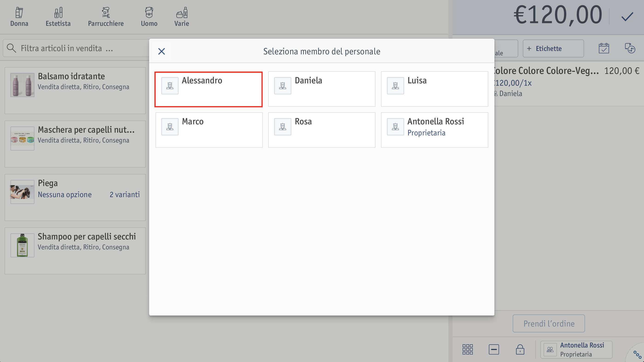The height and width of the screenshot is (362, 644).
Task: Select staff member Alessandro
Action: pos(209,89)
